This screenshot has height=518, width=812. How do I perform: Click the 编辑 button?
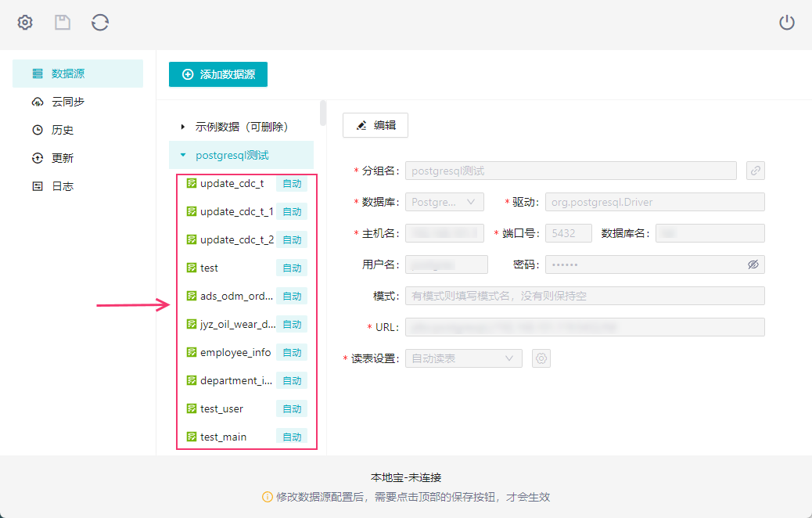point(375,125)
